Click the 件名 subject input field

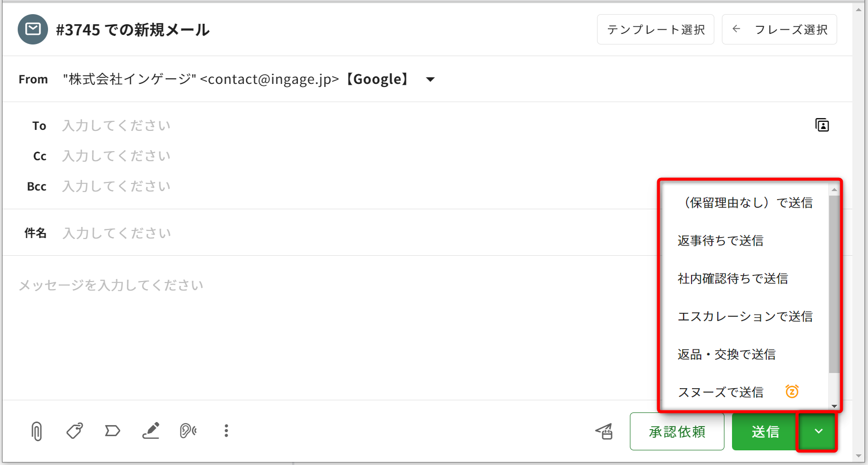pyautogui.click(x=303, y=233)
